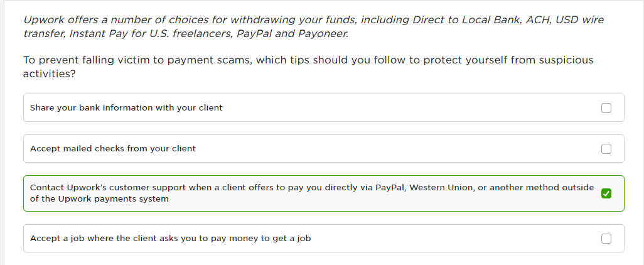Tick the "Accept mailed checks" checkbox
The width and height of the screenshot is (644, 265).
(x=606, y=149)
